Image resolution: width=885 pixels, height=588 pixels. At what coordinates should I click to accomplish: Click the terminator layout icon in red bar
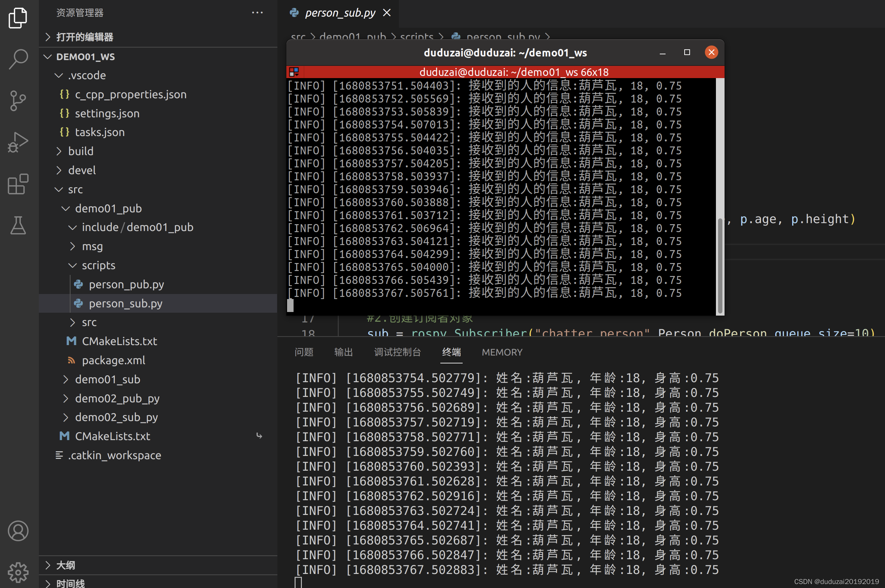pyautogui.click(x=294, y=72)
